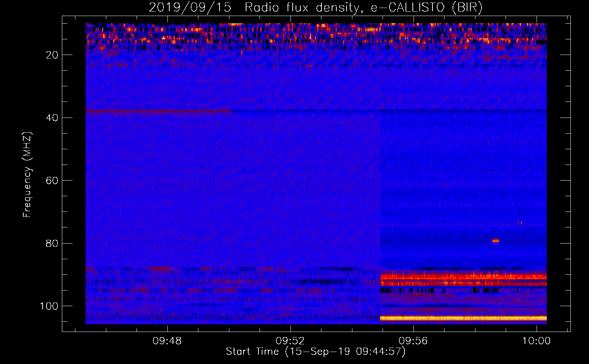Click the 'Start Time (15-Sep-19 09:44:57)' label

[x=316, y=352]
